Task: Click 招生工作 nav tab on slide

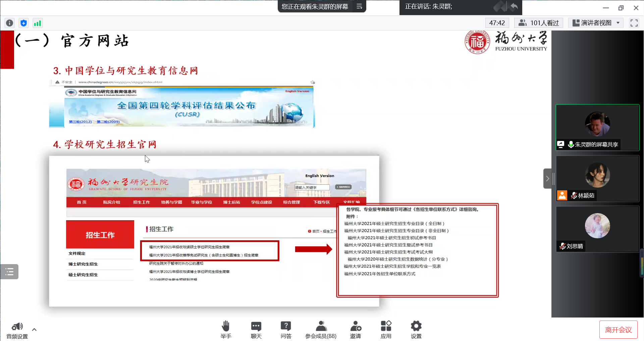Action: (x=141, y=202)
